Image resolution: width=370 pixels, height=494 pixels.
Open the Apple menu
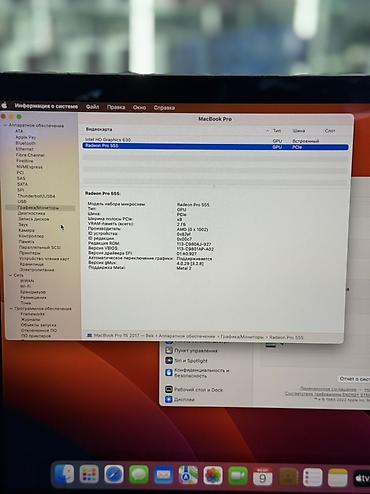4,105
